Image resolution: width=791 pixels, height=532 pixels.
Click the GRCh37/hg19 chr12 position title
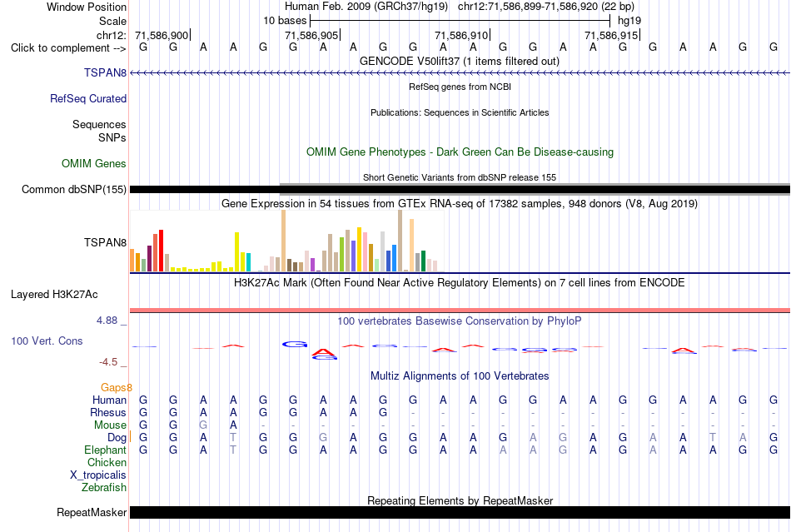click(460, 7)
